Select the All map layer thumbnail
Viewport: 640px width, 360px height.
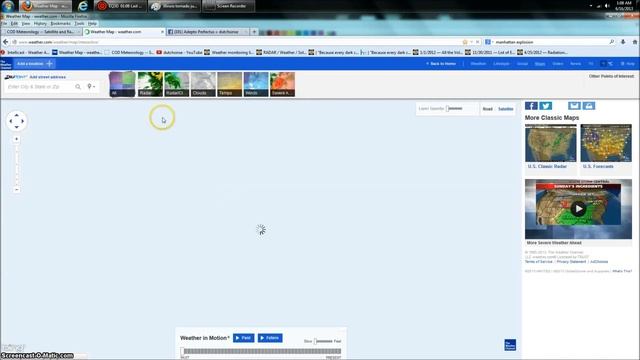(122, 84)
